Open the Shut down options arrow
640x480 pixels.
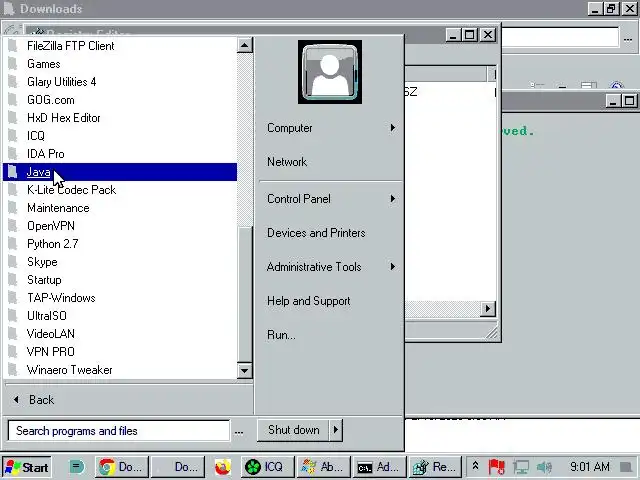tap(336, 430)
